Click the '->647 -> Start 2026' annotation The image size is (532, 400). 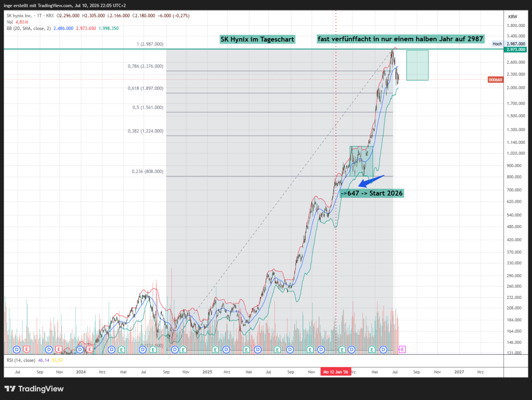coord(372,193)
